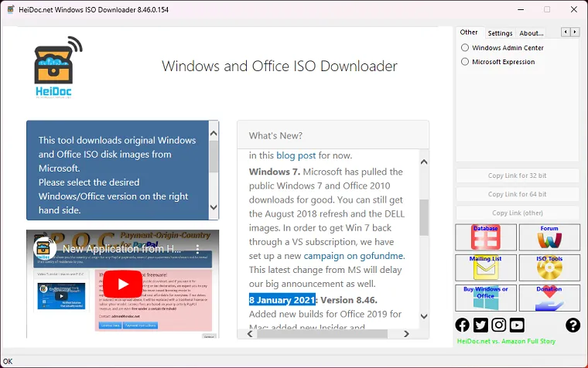Click the Buy Windows or Office tile
This screenshot has width=588, height=368.
pos(486,298)
